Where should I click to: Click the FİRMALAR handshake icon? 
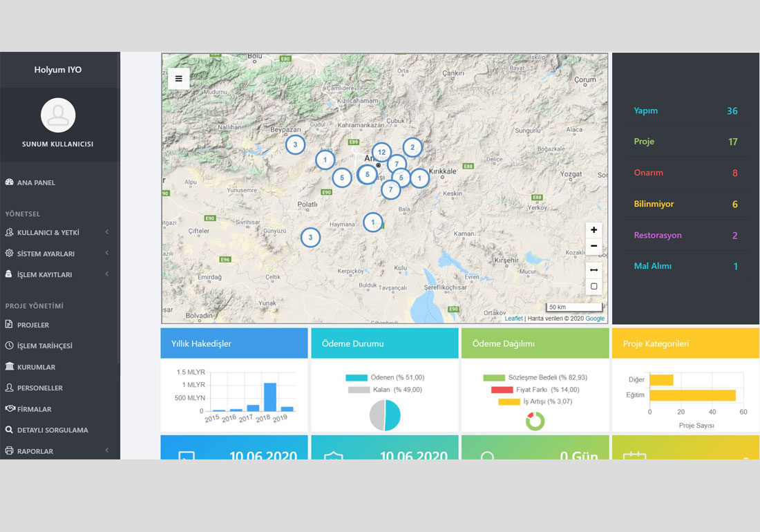coord(10,408)
